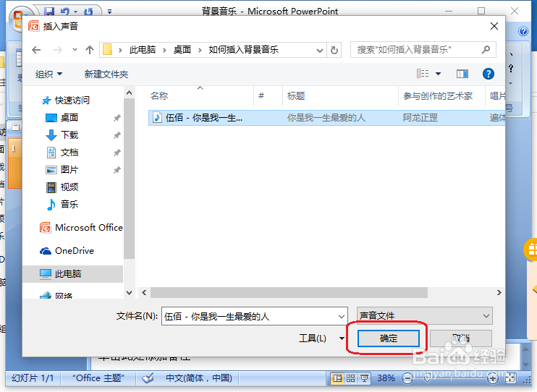This screenshot has height=392, width=537.
Task: Open recent locations dropdown chevron
Action: 75,50
